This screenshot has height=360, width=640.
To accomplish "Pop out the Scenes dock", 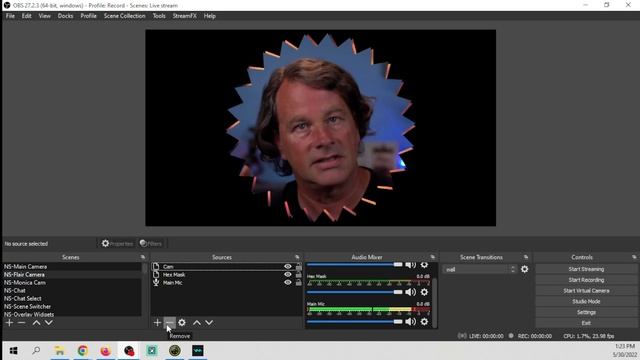I will coord(143,257).
